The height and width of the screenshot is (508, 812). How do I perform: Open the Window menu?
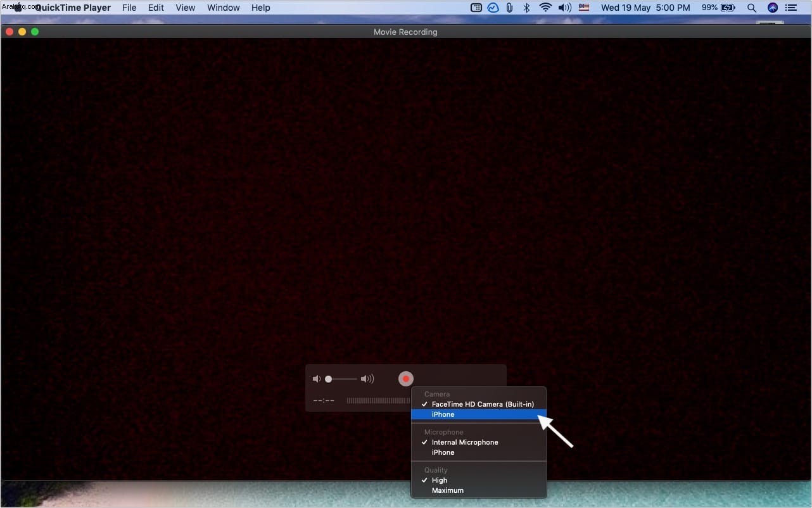tap(224, 8)
